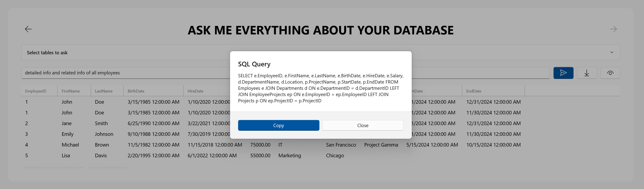Click the salary 75000.00 cell
Image resolution: width=644 pixels, height=189 pixels.
(x=260, y=145)
